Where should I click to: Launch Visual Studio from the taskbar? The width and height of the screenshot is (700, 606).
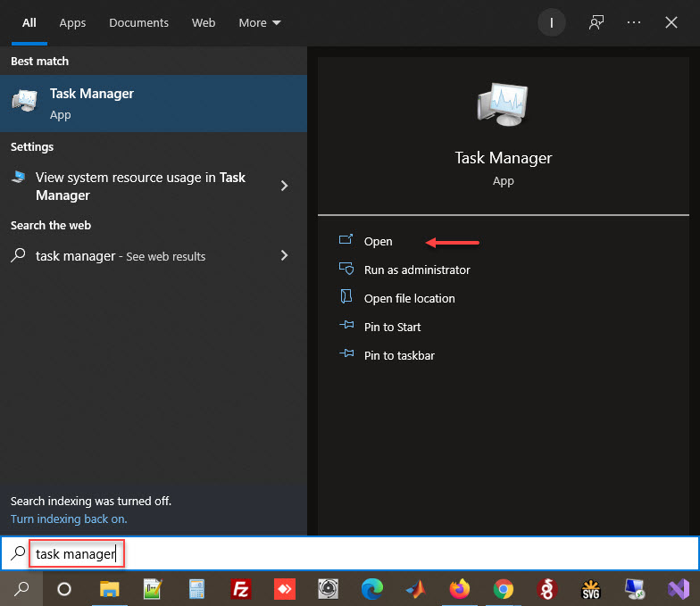[679, 589]
